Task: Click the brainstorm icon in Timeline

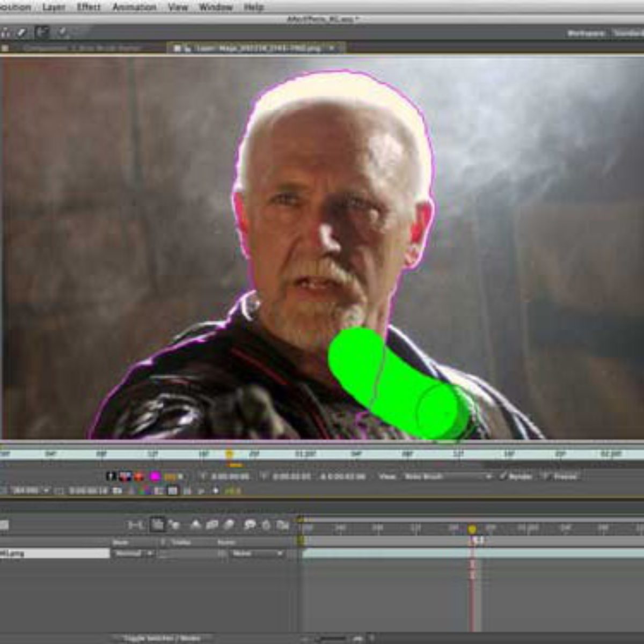Action: pyautogui.click(x=250, y=525)
